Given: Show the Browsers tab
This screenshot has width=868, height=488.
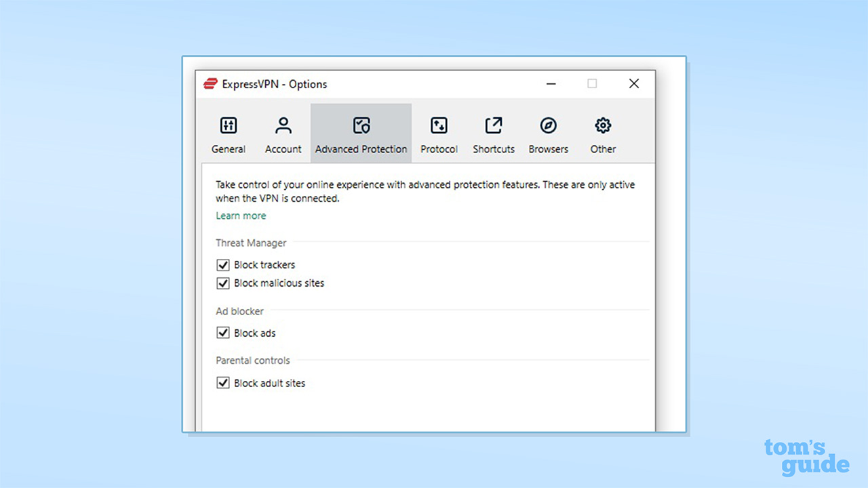Looking at the screenshot, I should click(548, 134).
